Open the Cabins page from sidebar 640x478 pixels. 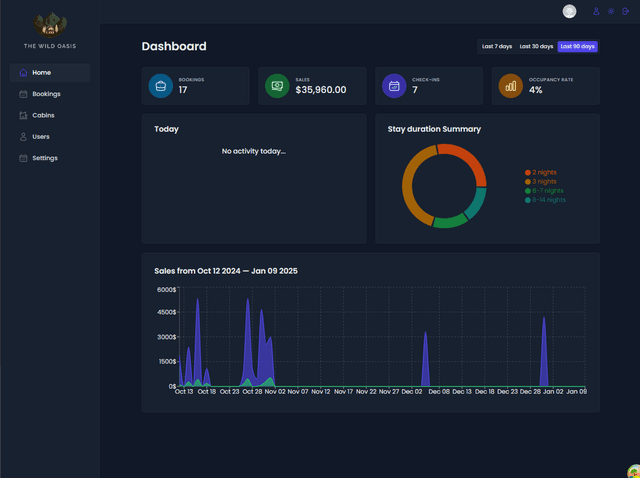tap(43, 115)
